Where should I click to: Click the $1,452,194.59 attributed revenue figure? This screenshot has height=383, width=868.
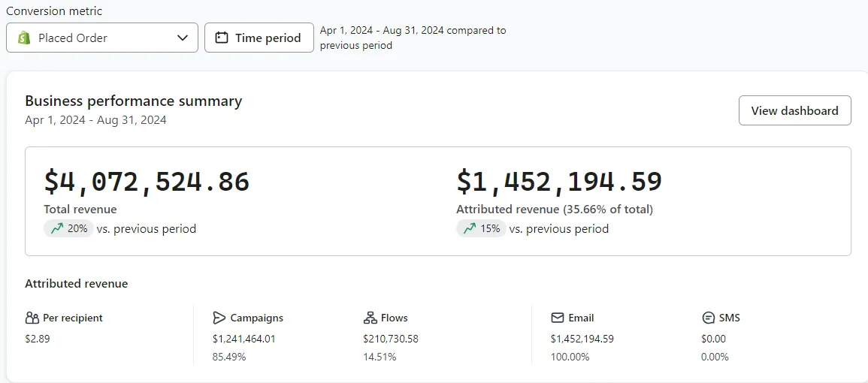(x=559, y=182)
